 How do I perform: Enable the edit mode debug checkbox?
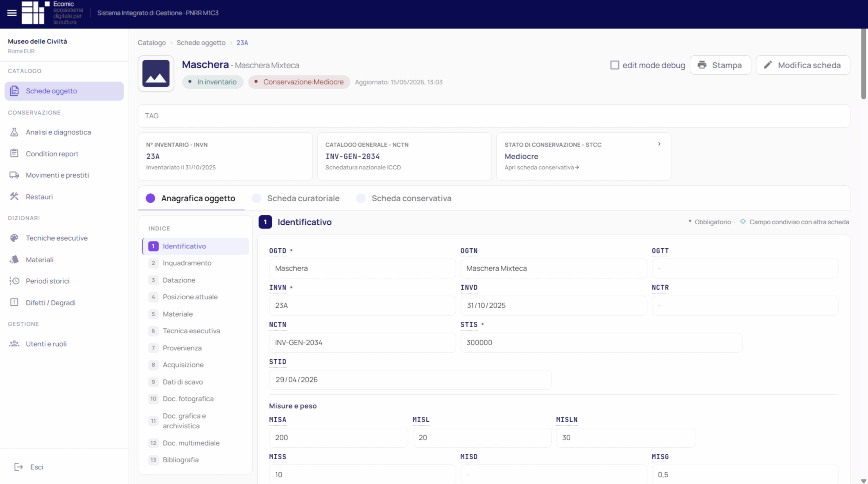tap(614, 65)
